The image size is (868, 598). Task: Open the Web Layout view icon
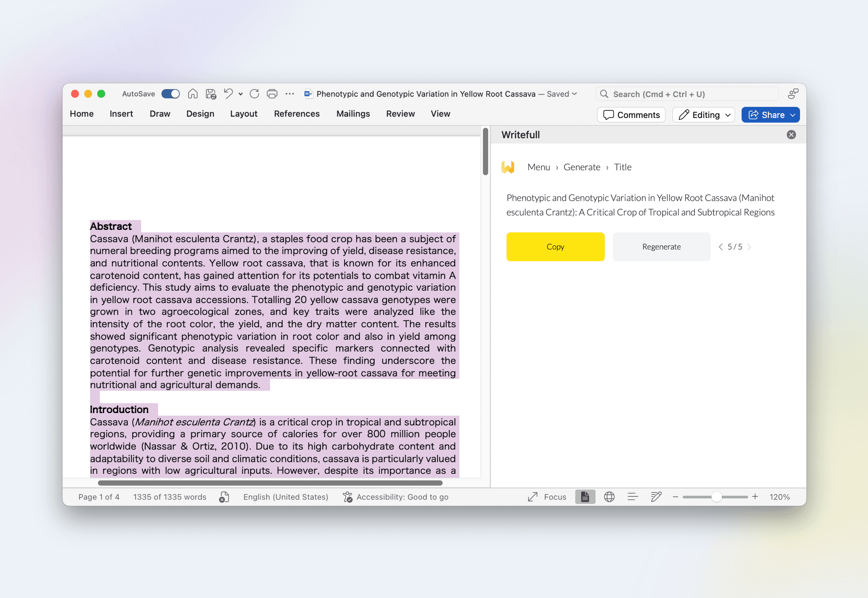(609, 497)
